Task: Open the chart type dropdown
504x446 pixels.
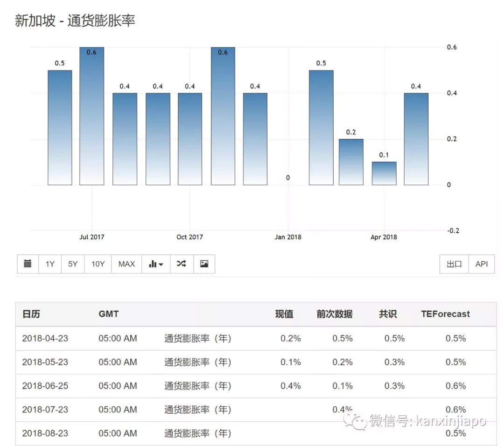Action: [156, 264]
